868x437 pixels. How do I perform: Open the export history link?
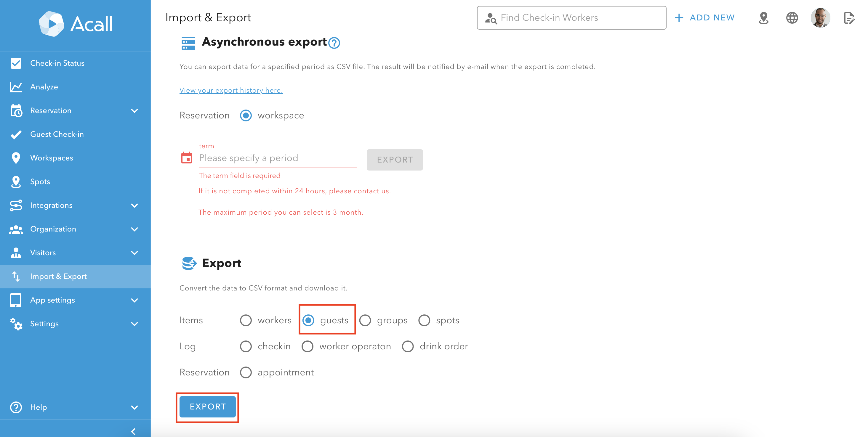point(231,90)
